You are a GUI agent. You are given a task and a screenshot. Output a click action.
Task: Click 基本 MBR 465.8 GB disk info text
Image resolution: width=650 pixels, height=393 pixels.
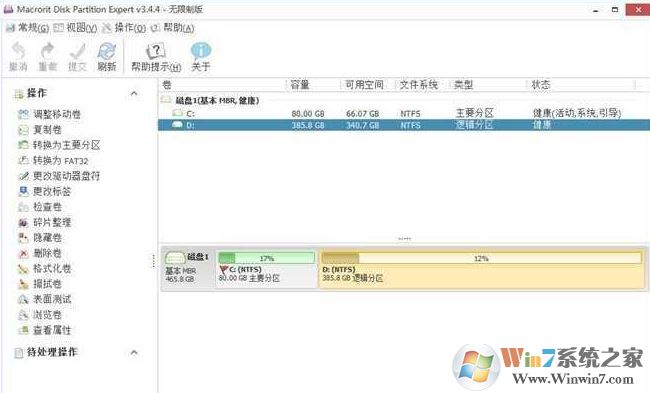point(180,275)
